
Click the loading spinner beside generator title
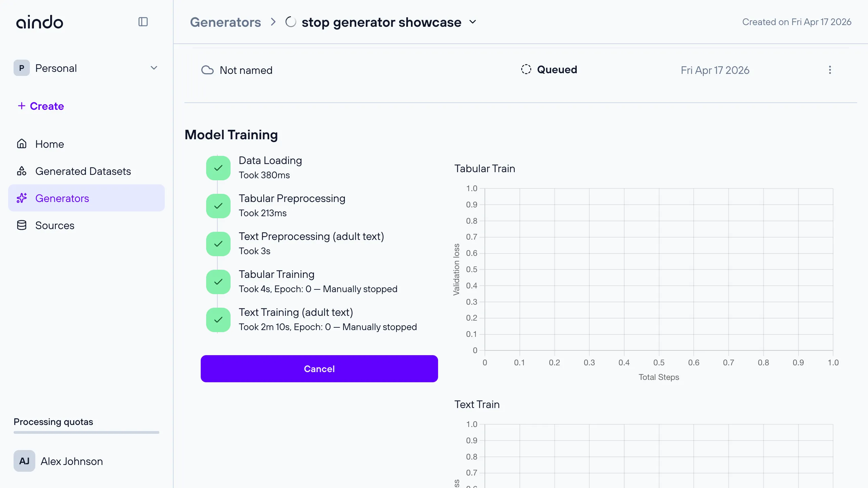(x=291, y=22)
